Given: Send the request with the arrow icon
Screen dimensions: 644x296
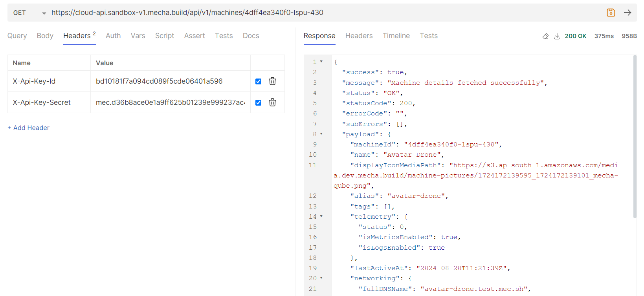Looking at the screenshot, I should pos(627,13).
